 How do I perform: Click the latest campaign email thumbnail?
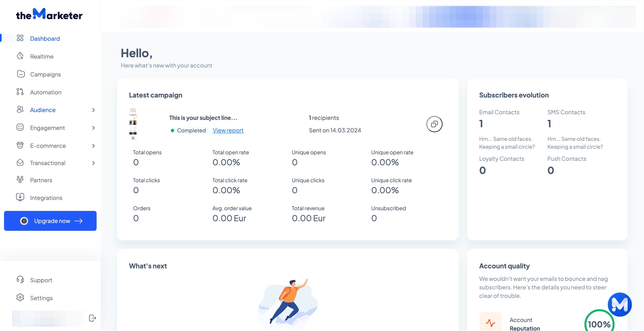click(133, 124)
